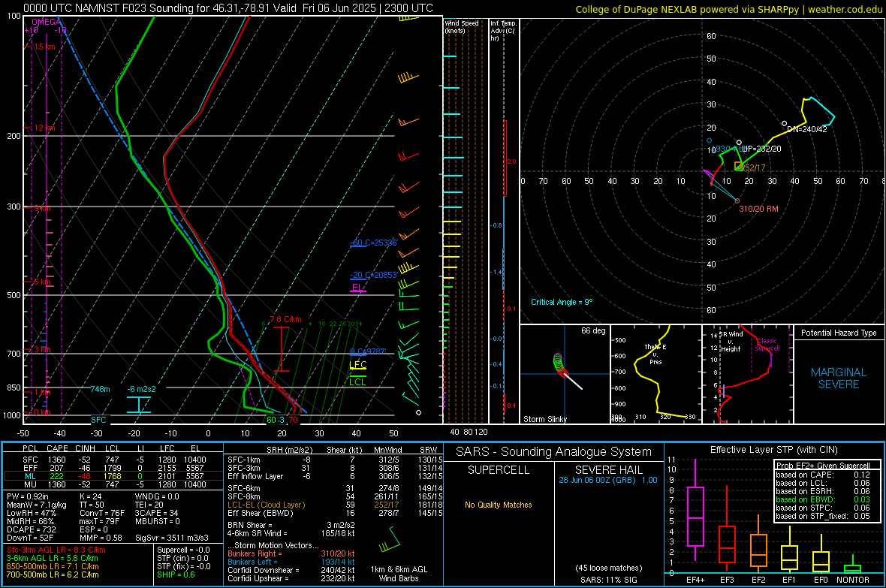The height and width of the screenshot is (588, 886).
Task: Select the Classic Supercell annotation
Action: point(767,345)
